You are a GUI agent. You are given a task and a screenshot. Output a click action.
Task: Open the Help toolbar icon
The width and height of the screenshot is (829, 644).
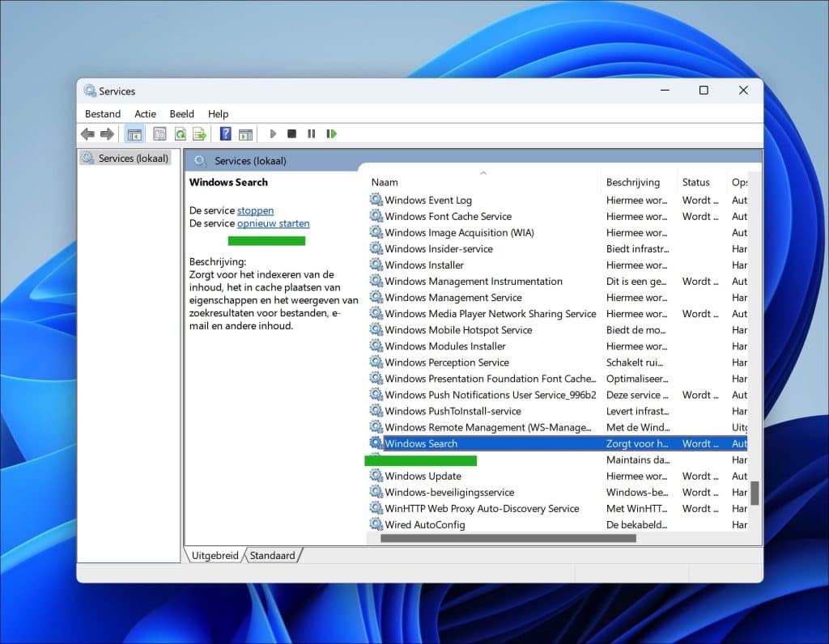226,134
